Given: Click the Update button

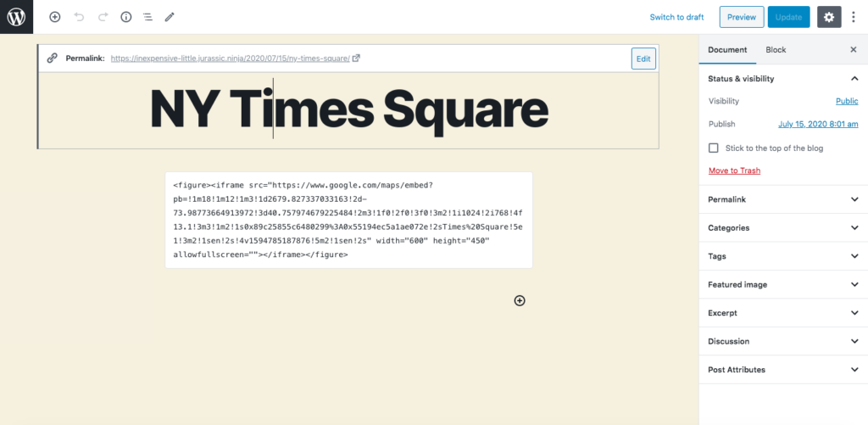Looking at the screenshot, I should coord(789,17).
